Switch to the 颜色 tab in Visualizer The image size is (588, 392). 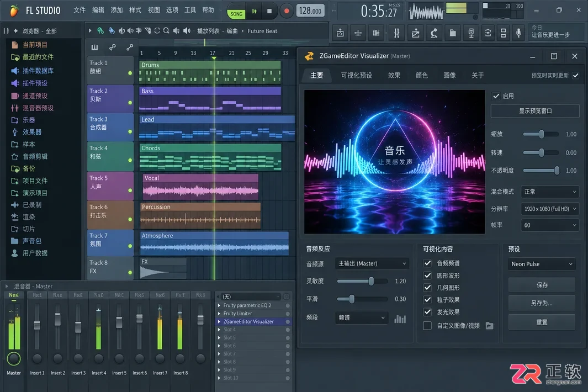pyautogui.click(x=421, y=76)
